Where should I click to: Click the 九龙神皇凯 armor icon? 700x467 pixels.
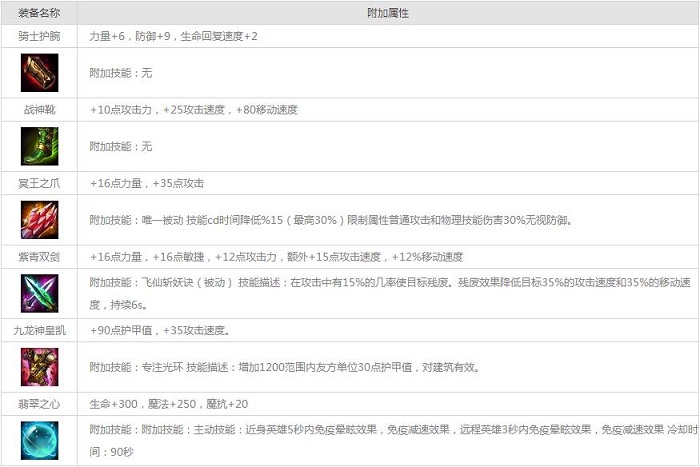pyautogui.click(x=39, y=367)
